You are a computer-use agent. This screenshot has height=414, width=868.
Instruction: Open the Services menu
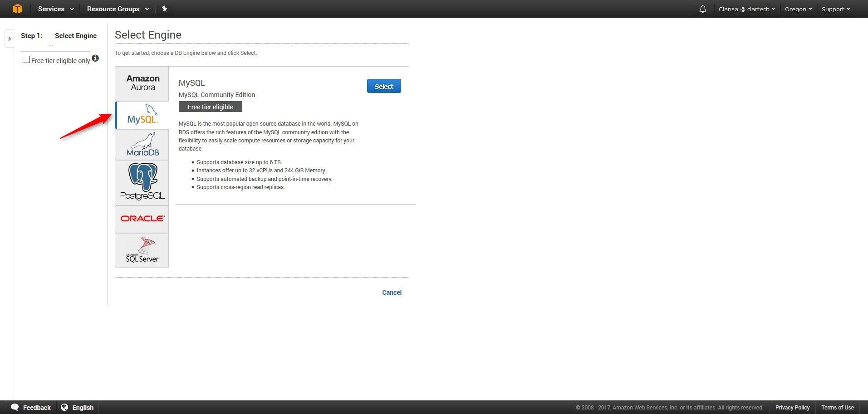tap(56, 9)
